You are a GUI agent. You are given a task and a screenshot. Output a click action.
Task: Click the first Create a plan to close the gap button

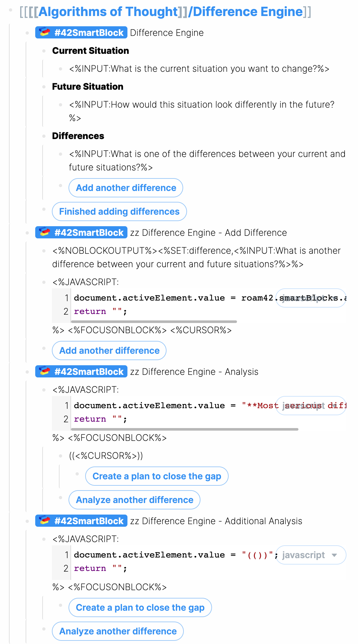[x=157, y=476]
